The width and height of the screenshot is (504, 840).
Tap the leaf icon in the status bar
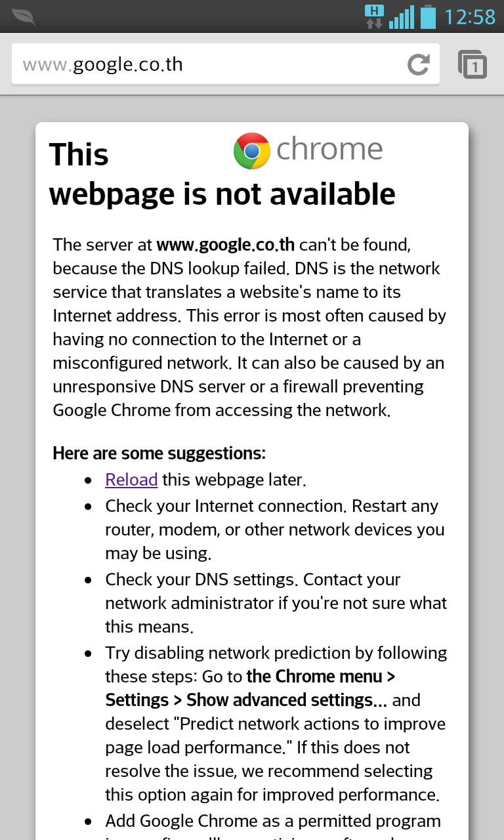(24, 16)
